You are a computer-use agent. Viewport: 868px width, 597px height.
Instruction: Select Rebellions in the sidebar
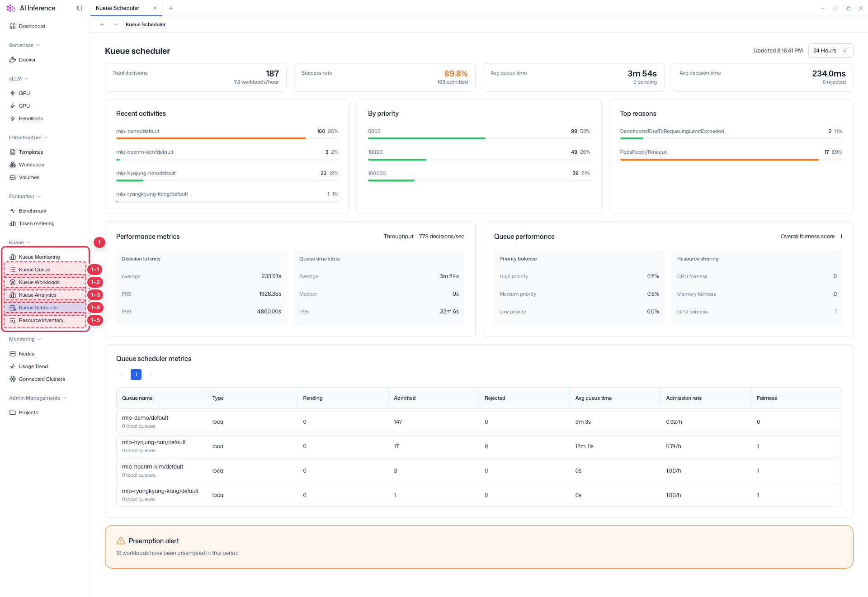31,118
